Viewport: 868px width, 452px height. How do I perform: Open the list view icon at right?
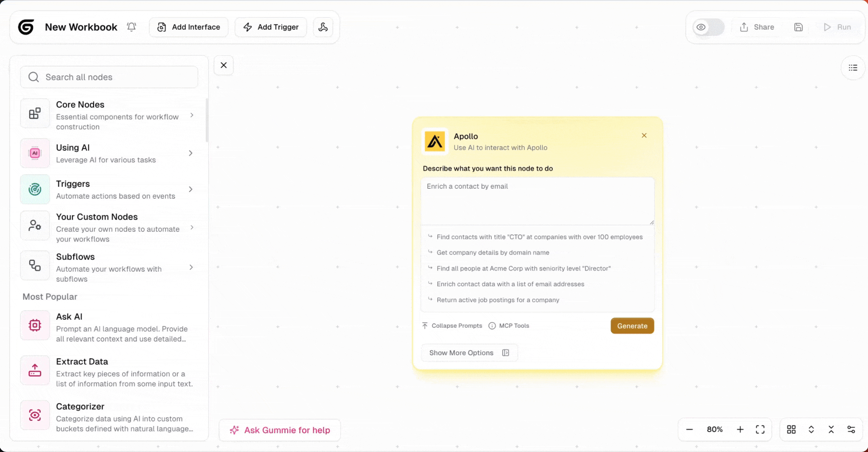[x=853, y=68]
